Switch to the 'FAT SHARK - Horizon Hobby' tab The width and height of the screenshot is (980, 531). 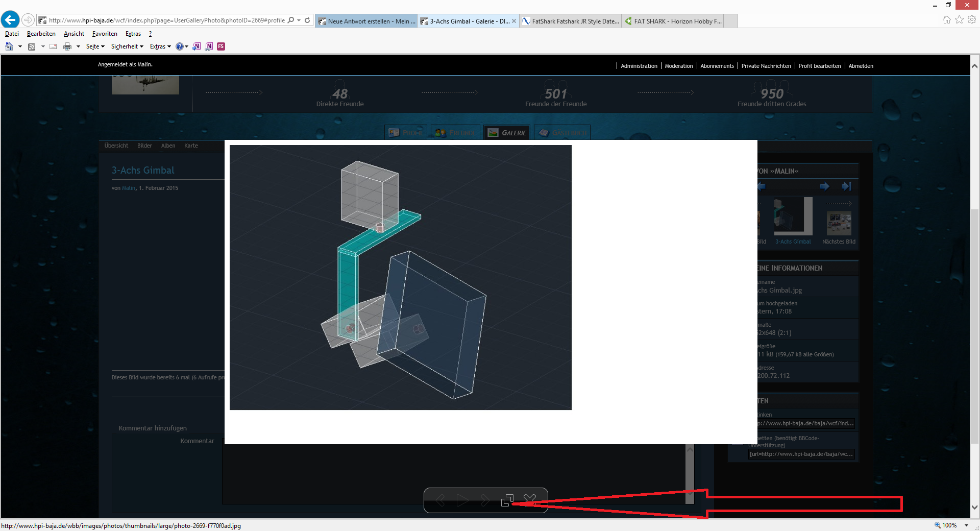point(673,21)
